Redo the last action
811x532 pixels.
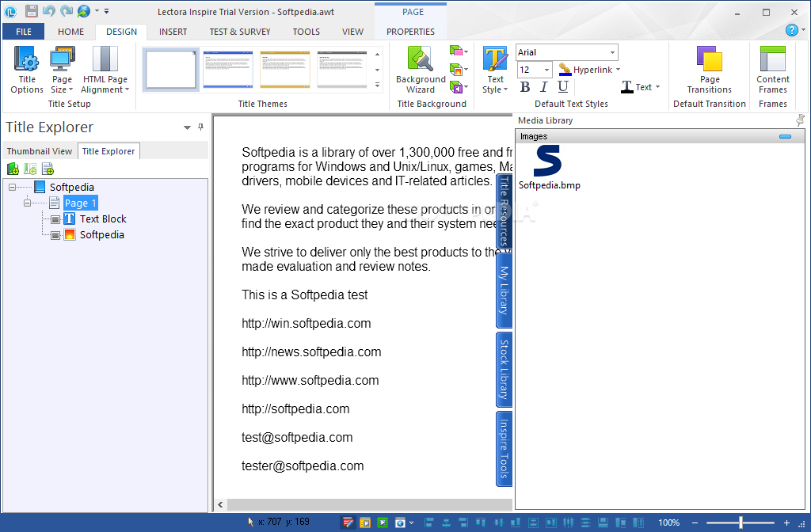[67, 11]
